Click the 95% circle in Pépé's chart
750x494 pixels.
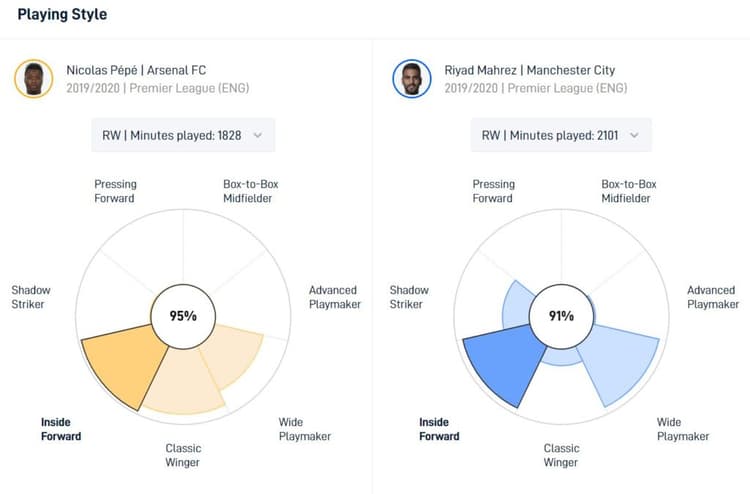[182, 316]
